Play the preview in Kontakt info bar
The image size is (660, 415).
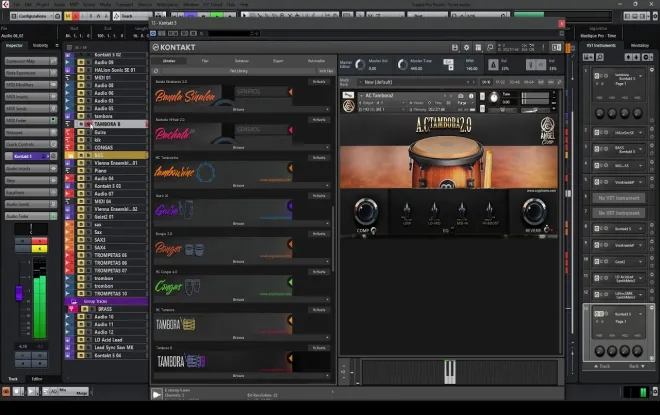pyautogui.click(x=157, y=394)
